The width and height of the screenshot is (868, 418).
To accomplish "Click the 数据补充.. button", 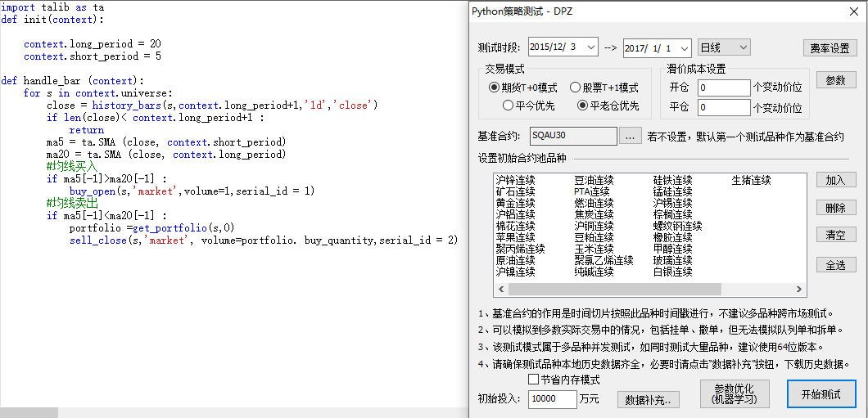I will 647,399.
